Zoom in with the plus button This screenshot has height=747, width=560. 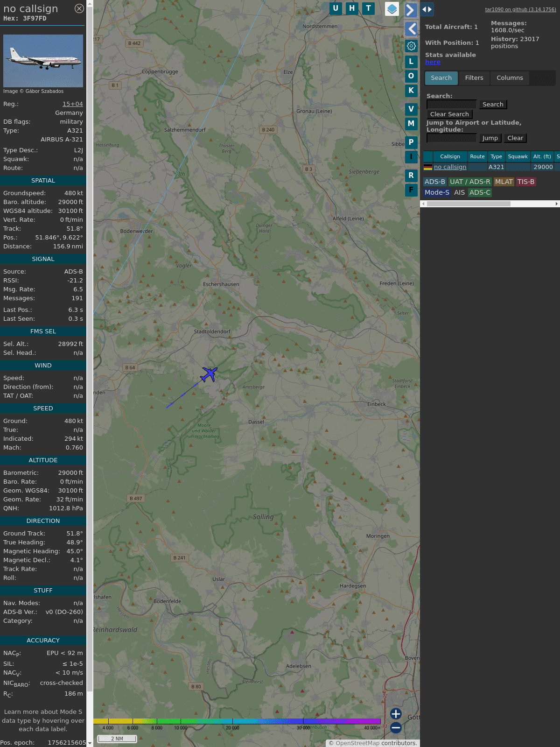396,713
